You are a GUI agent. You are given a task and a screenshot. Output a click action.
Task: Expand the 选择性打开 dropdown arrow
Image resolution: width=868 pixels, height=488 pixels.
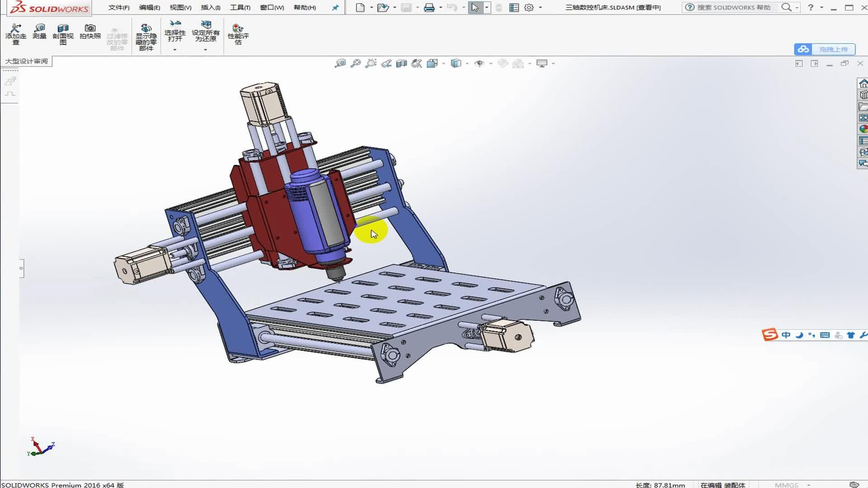tap(175, 49)
